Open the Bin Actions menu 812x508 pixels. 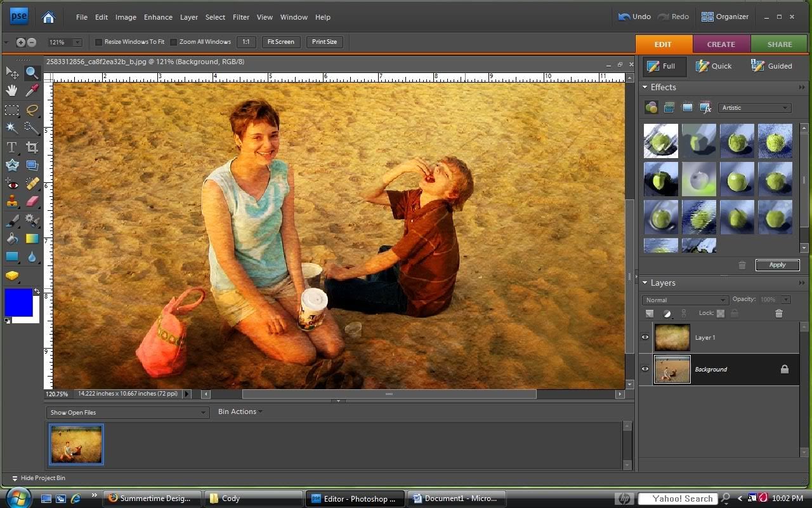coord(240,411)
